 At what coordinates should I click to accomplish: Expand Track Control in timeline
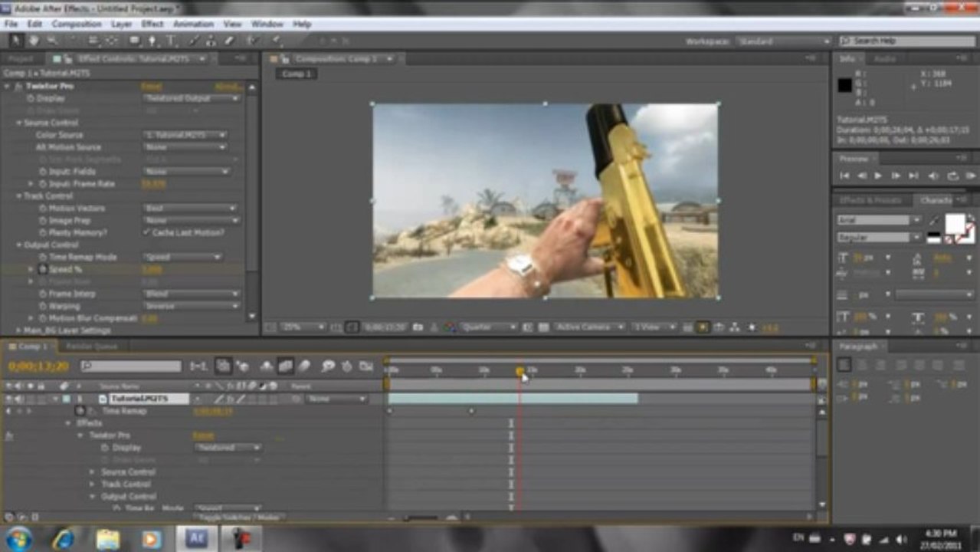click(92, 484)
